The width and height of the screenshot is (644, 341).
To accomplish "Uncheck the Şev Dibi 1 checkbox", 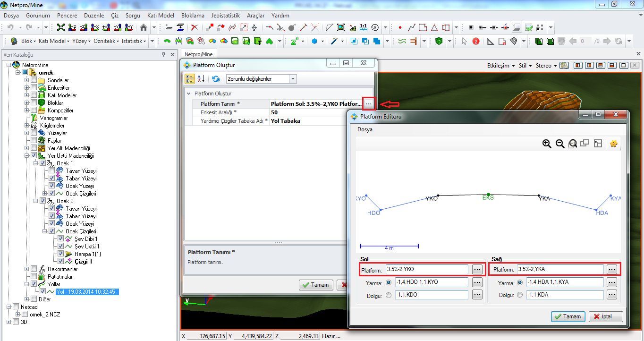I will (60, 239).
